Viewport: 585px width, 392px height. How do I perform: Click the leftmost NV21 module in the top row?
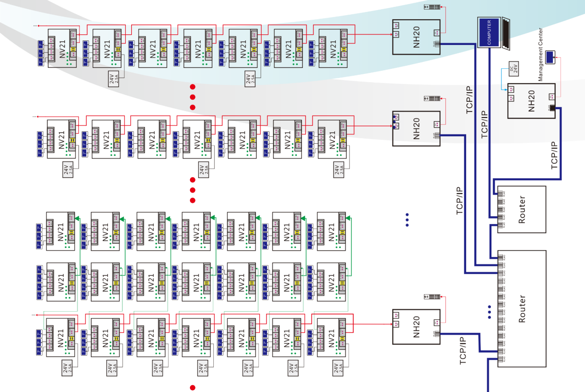61,48
